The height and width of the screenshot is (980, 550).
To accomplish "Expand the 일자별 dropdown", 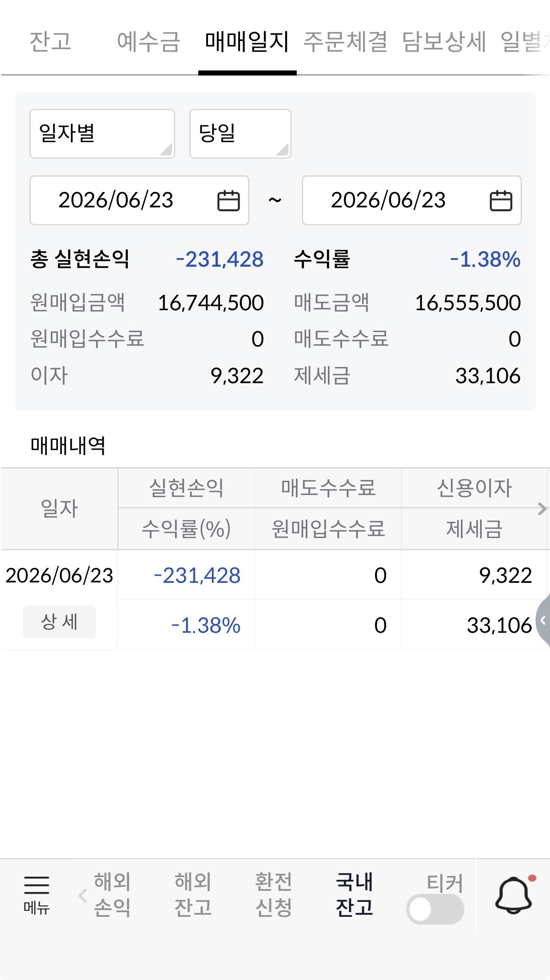I will point(102,134).
